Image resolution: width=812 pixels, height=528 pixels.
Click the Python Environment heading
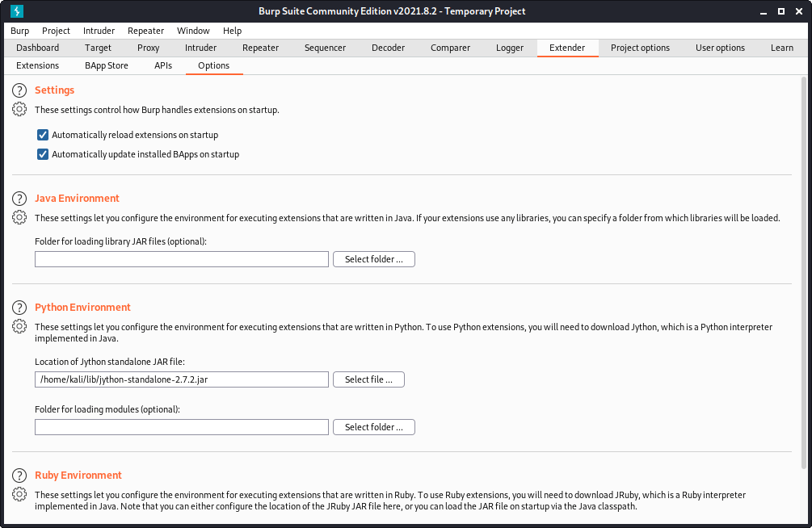click(82, 308)
